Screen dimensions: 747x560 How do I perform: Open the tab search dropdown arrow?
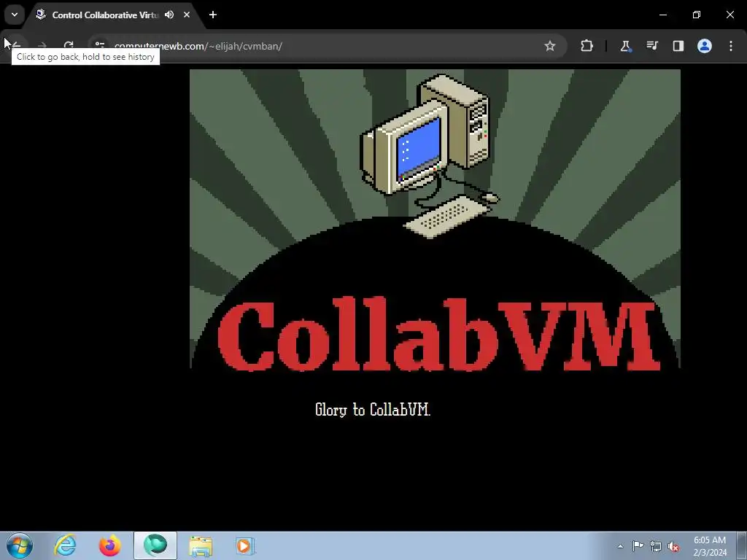point(15,15)
